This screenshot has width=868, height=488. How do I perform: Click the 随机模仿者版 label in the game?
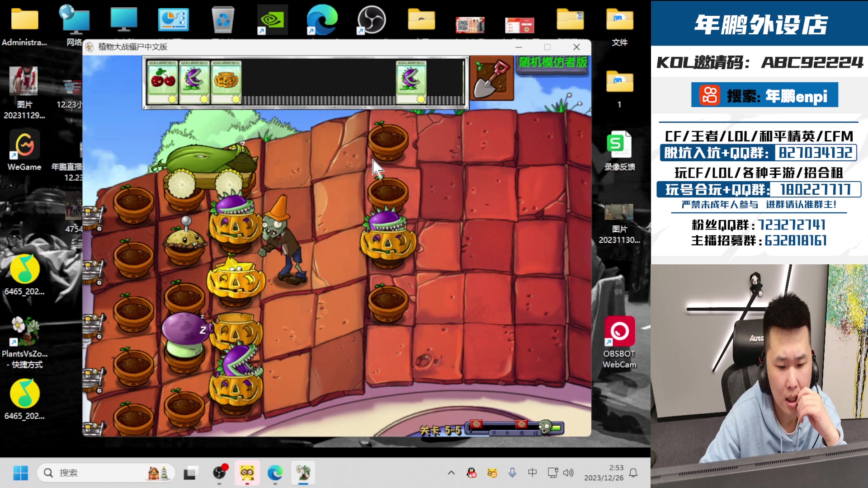click(553, 62)
